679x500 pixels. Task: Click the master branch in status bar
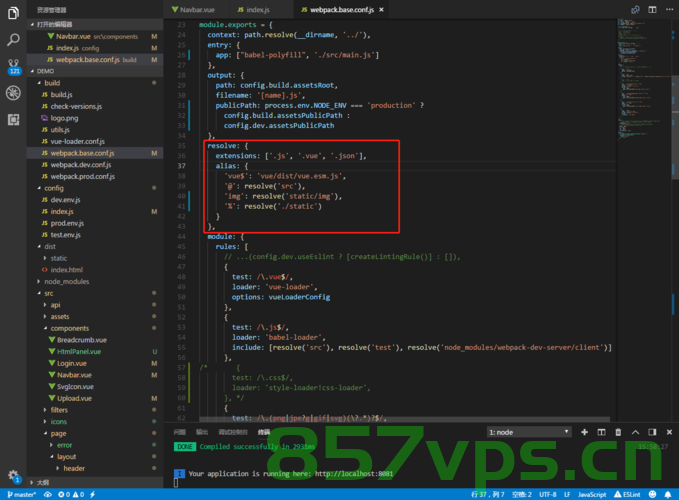tap(22, 494)
